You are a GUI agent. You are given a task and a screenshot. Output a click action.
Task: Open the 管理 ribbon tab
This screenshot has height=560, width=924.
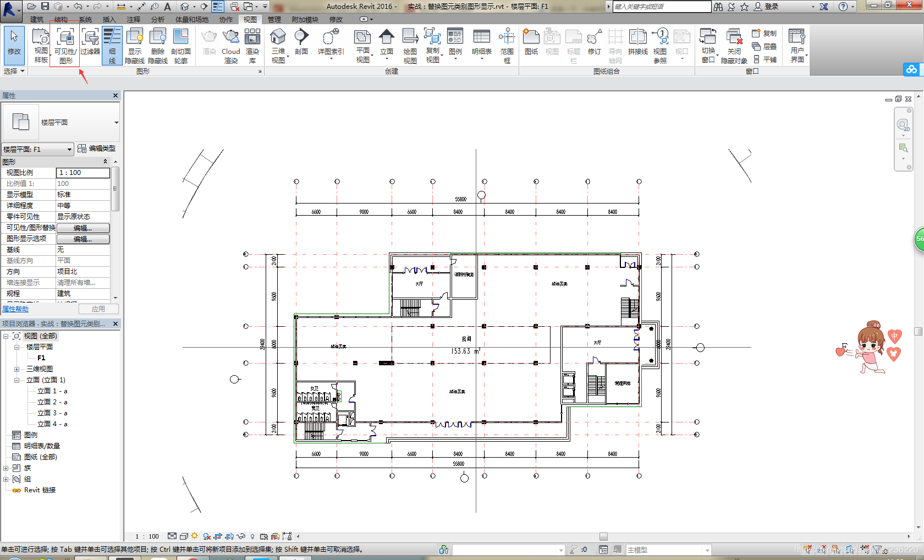(274, 19)
